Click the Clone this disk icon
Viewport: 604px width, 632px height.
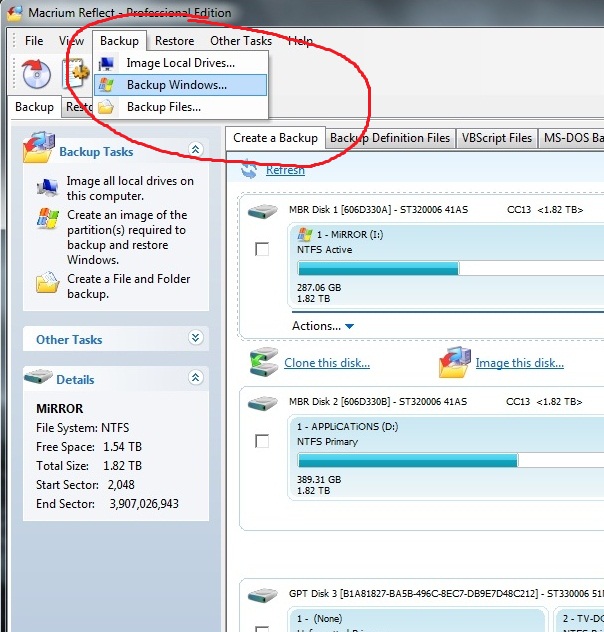[264, 362]
